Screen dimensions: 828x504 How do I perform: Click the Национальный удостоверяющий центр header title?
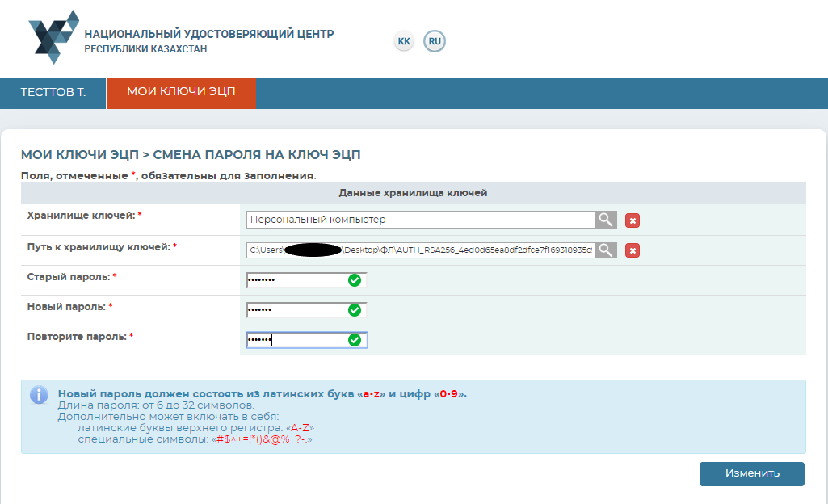(208, 35)
